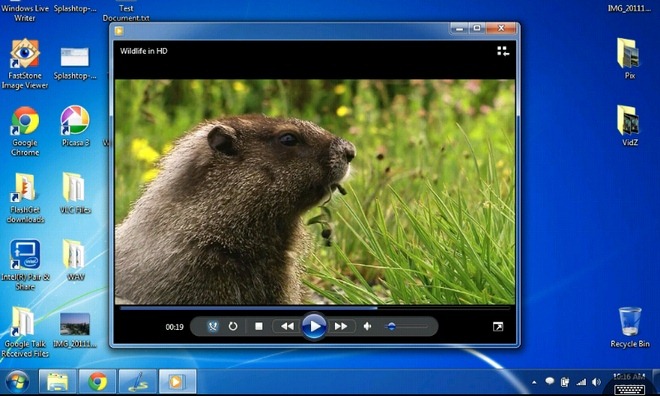The height and width of the screenshot is (396, 660).
Task: Select the FlashGet downloads folder
Action: [25, 198]
